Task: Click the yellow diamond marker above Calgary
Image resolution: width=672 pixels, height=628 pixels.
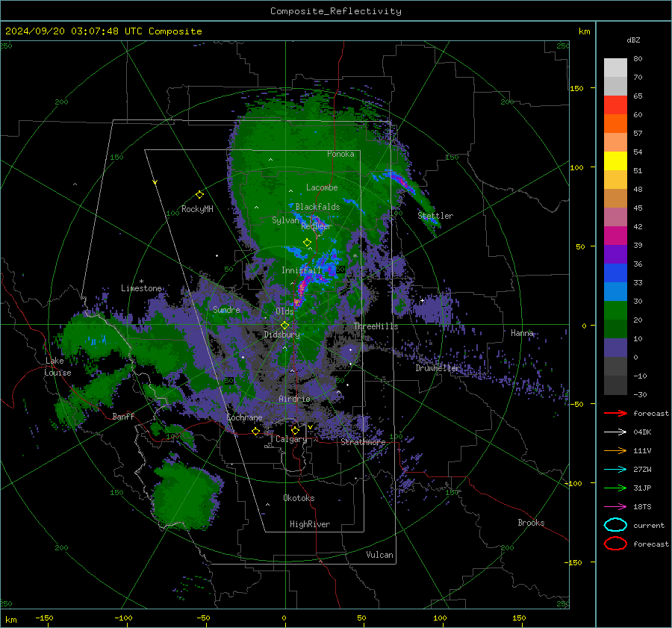Action: click(295, 430)
